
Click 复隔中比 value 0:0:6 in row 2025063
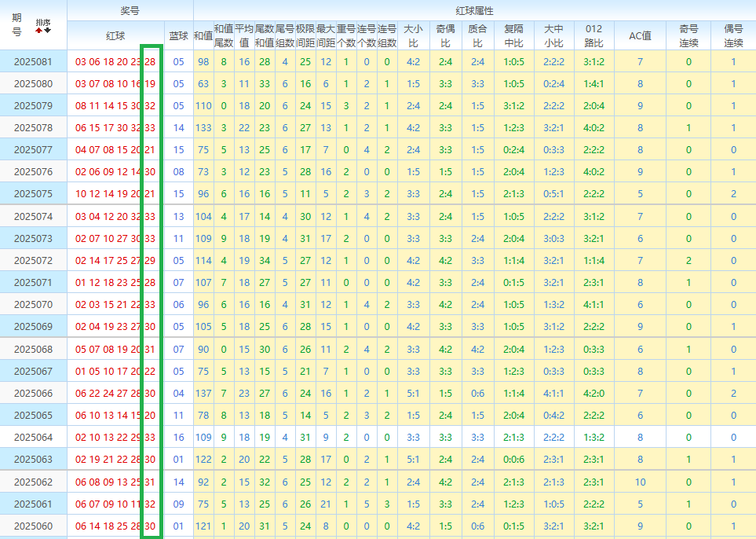click(x=514, y=460)
